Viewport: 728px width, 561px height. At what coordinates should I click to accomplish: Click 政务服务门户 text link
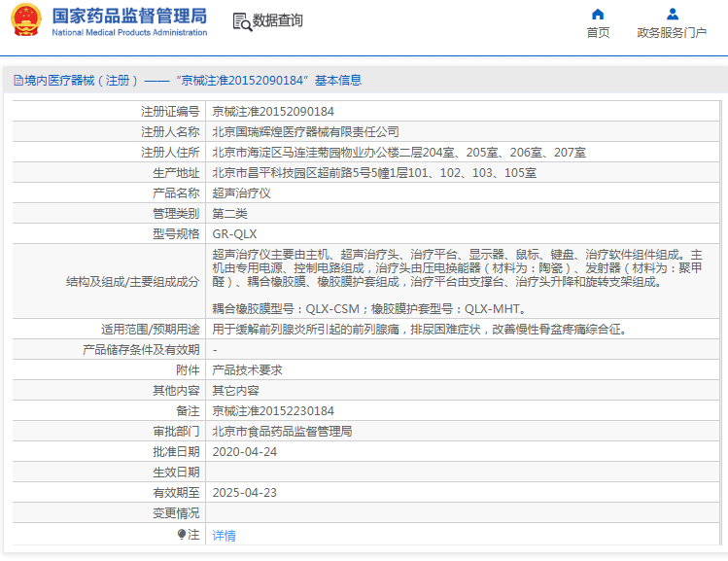[672, 32]
